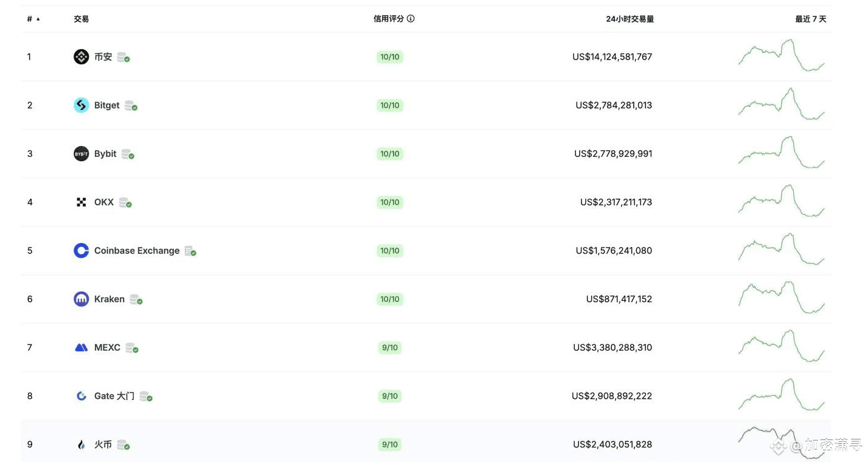Click the Huobi (火币) flame logo
The height and width of the screenshot is (462, 868).
click(81, 445)
